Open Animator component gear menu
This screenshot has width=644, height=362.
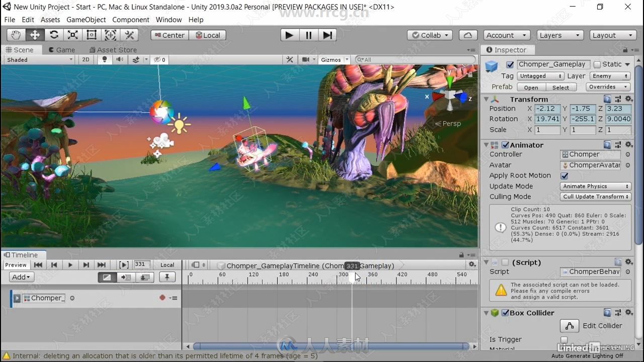[628, 145]
